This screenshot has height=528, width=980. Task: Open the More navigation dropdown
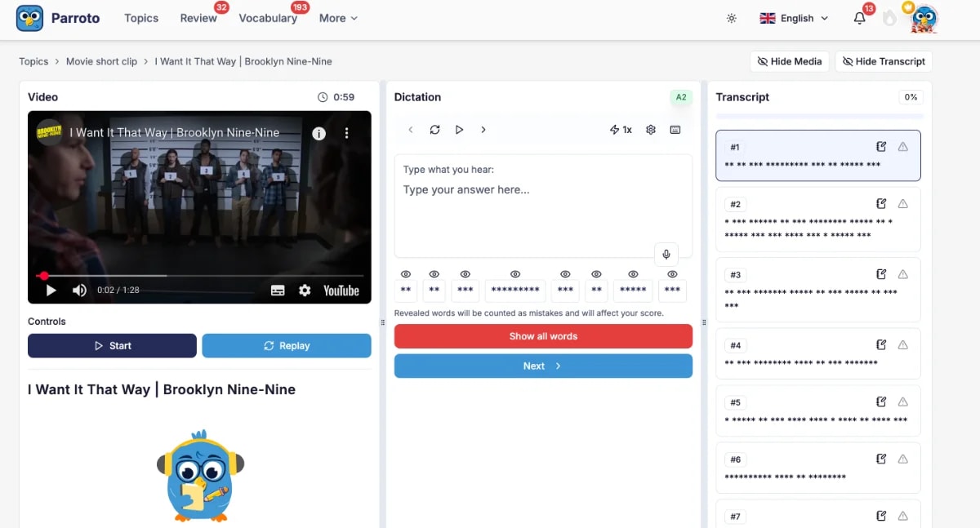(337, 17)
